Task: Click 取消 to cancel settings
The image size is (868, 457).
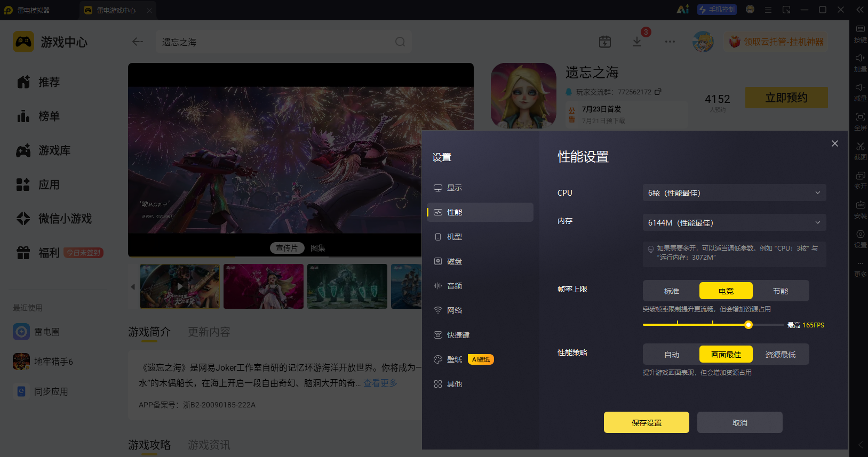Action: pos(740,422)
